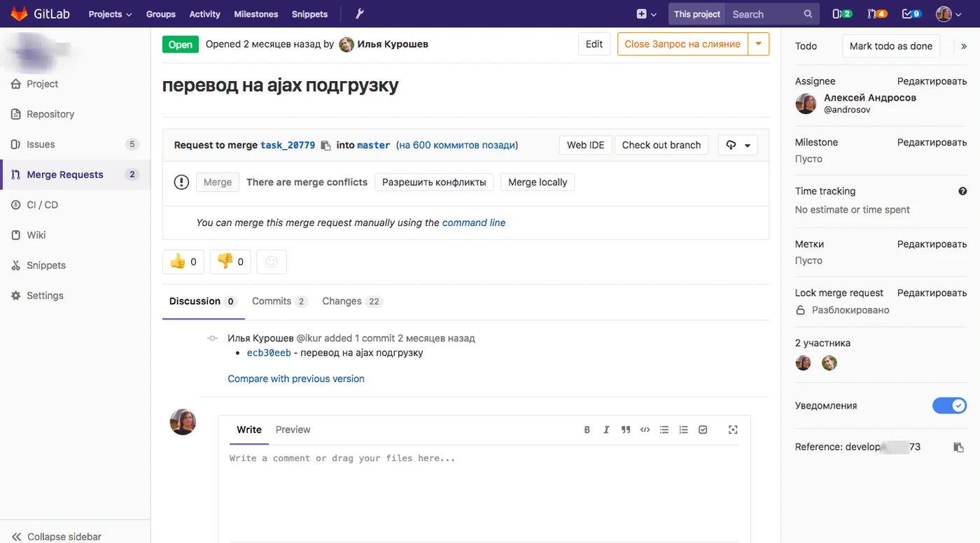Add a numbered list in comment

click(x=684, y=430)
